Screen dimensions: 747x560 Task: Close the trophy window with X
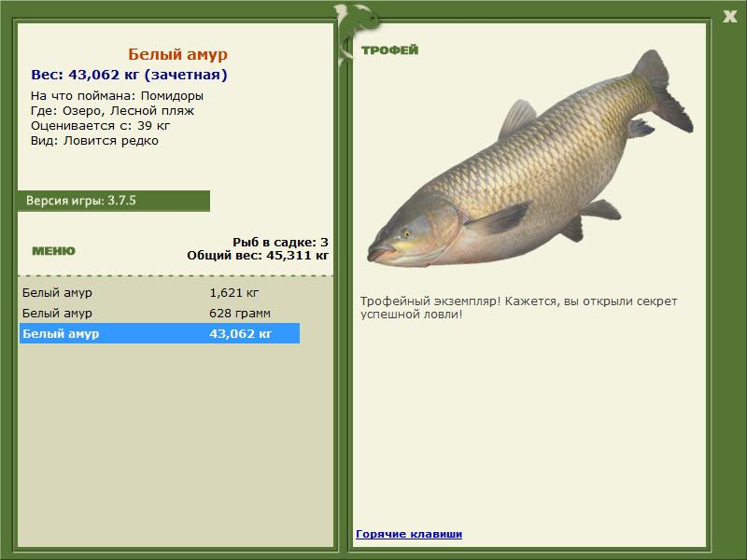(729, 17)
